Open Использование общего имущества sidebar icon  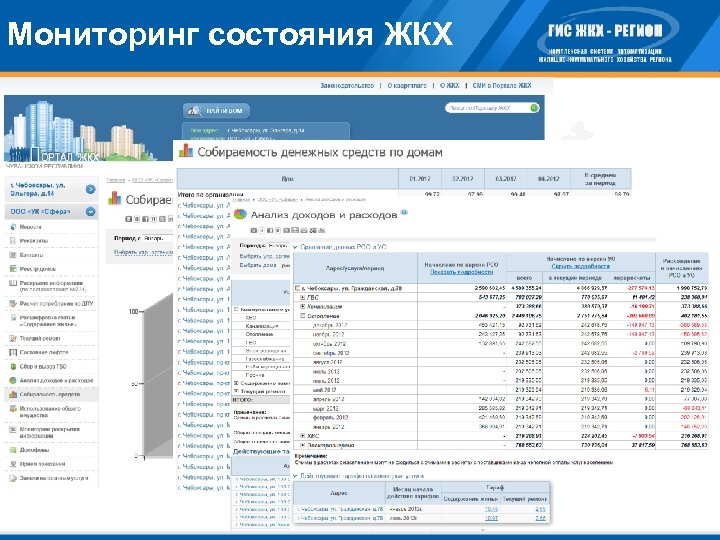(13, 409)
